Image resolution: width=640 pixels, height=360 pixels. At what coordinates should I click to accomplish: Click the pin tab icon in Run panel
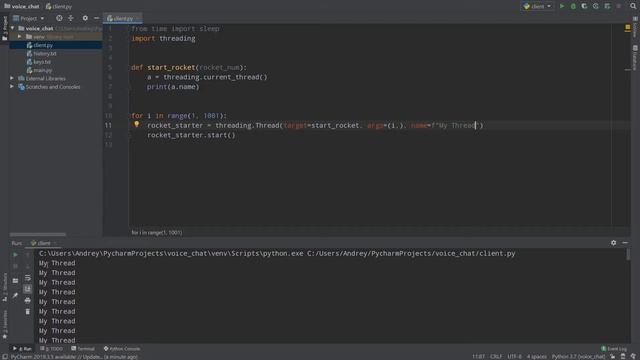click(15, 295)
